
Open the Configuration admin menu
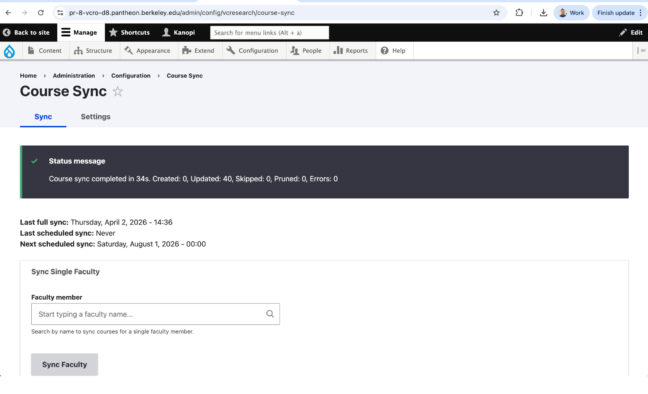point(253,50)
